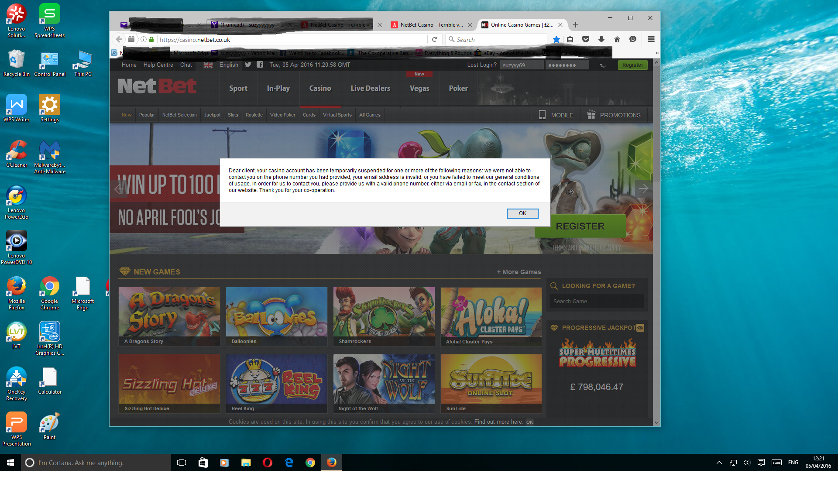This screenshot has width=838, height=504.
Task: Open A Dragons Story game thumbnail
Action: [169, 316]
